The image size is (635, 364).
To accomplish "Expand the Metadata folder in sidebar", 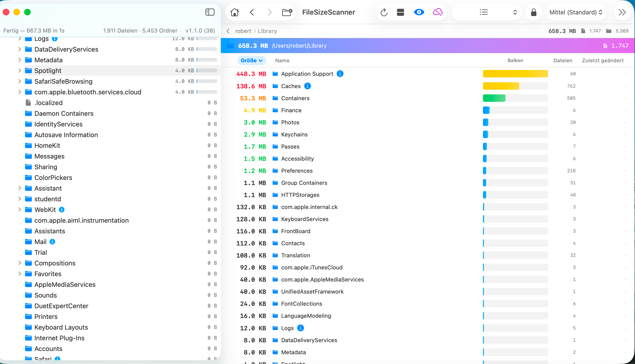I will (x=20, y=60).
